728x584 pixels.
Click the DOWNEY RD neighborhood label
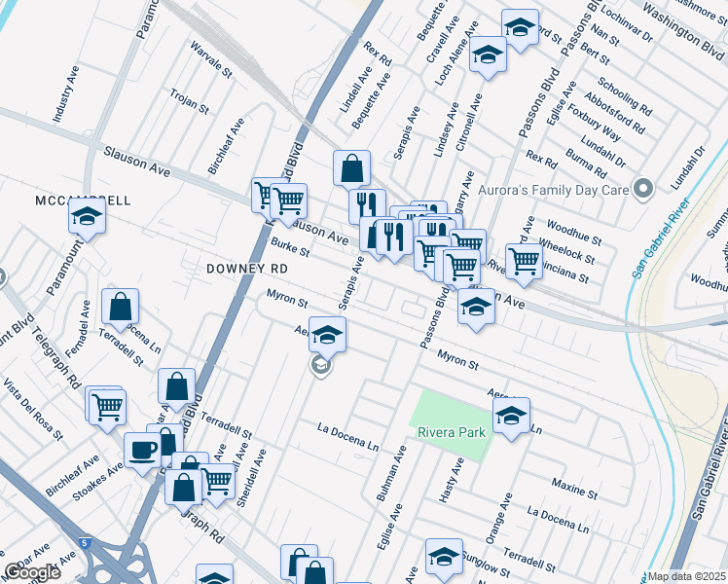247,269
